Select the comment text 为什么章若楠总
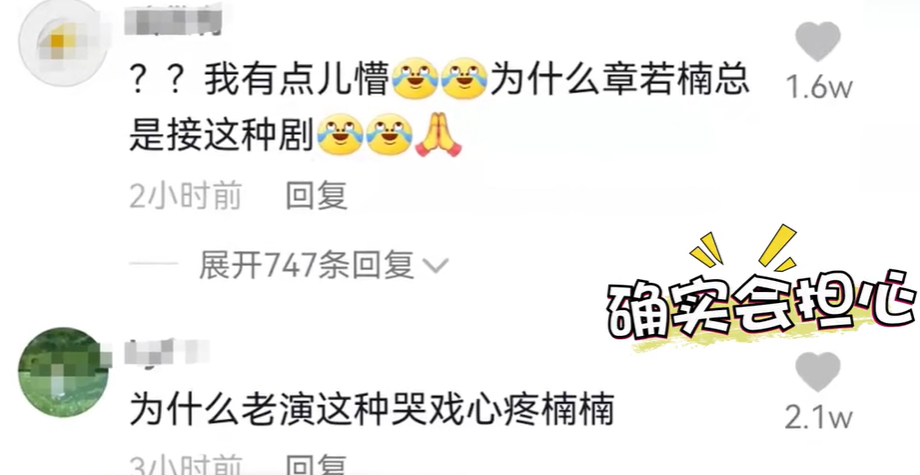 pos(620,79)
